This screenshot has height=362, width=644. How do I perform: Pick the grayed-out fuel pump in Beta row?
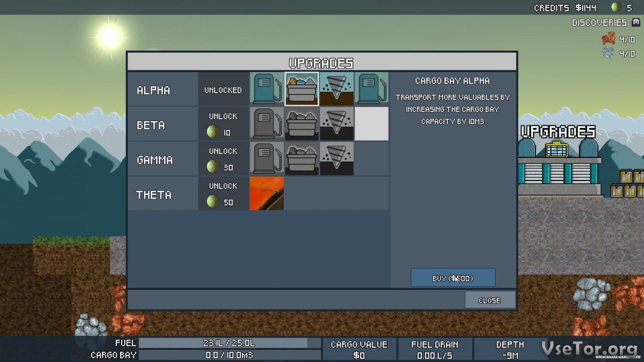[267, 124]
